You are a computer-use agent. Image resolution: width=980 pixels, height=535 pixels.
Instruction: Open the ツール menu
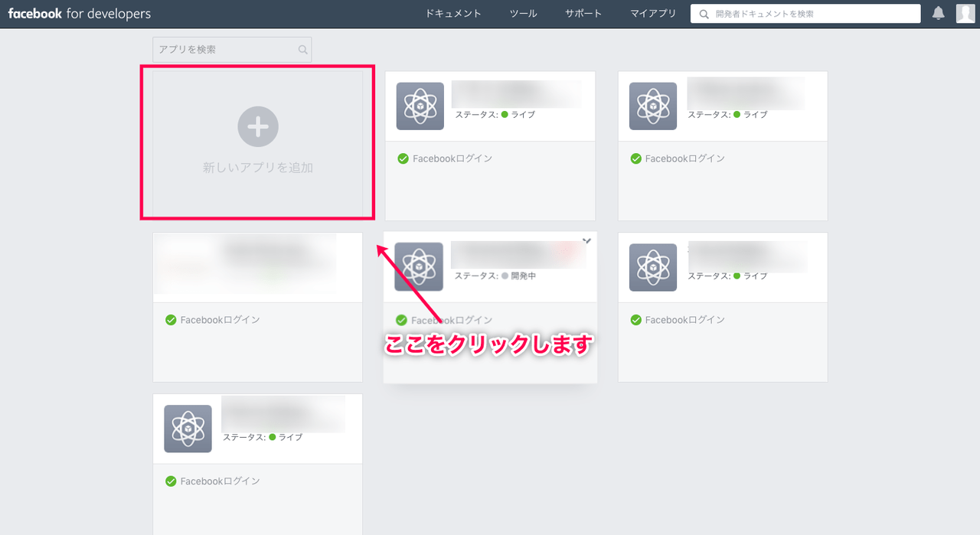pos(524,14)
